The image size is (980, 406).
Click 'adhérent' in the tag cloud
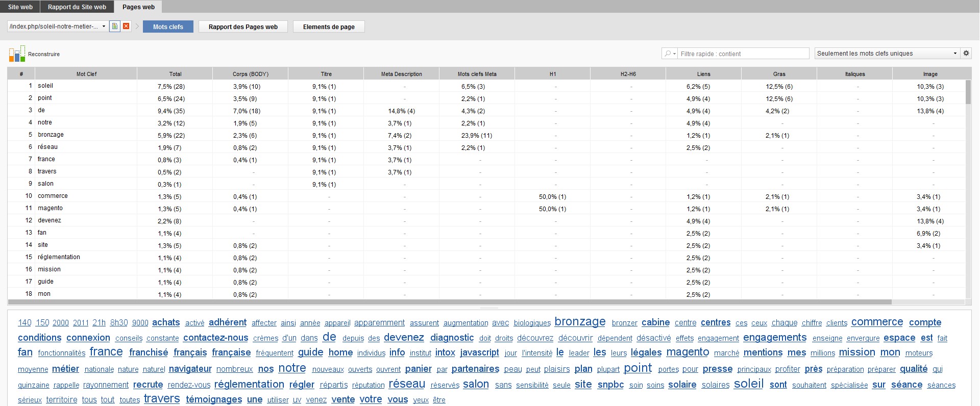click(228, 322)
